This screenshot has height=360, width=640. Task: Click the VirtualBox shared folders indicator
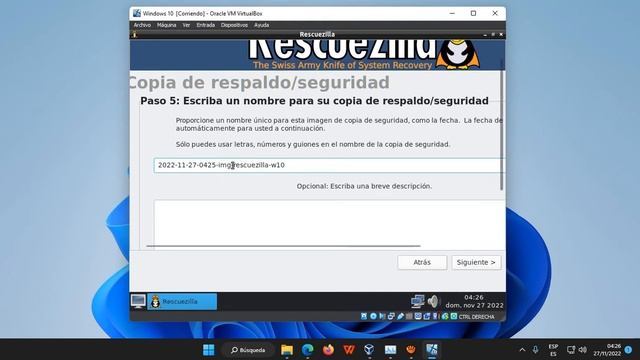pos(409,316)
